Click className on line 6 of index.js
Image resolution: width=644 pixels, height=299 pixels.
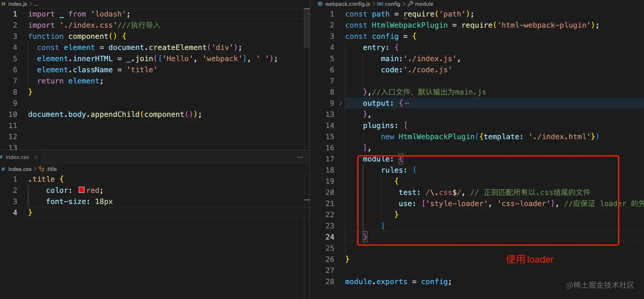click(93, 70)
